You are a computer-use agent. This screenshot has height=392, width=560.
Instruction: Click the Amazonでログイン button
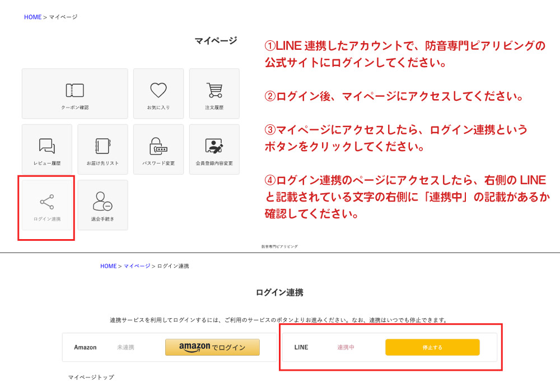[212, 347]
